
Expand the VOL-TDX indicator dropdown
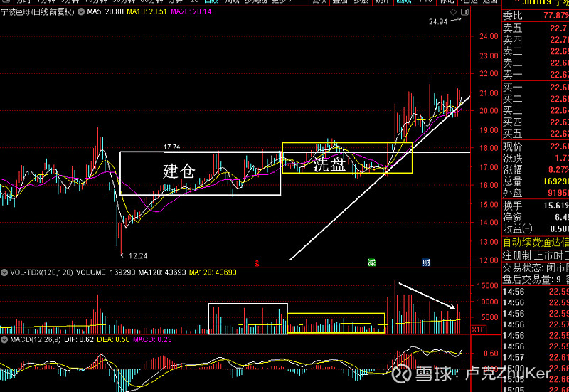pyautogui.click(x=4, y=272)
